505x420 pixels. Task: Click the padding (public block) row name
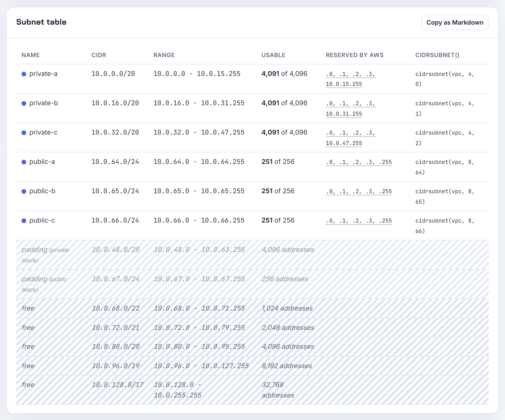tap(44, 284)
